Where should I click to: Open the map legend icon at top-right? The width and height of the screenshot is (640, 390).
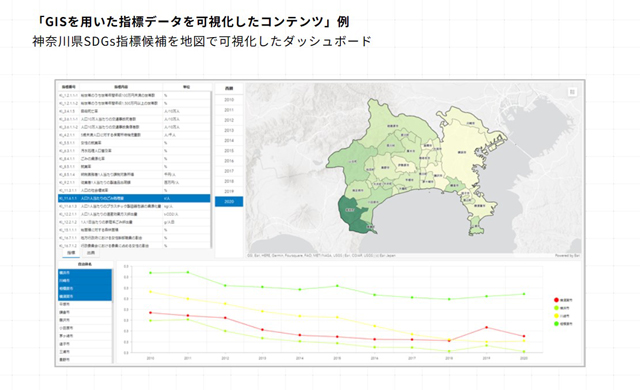pos(572,92)
